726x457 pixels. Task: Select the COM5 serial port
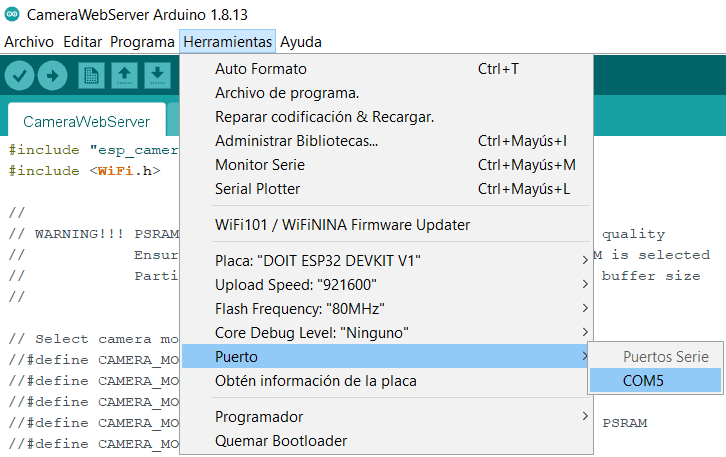coord(644,381)
